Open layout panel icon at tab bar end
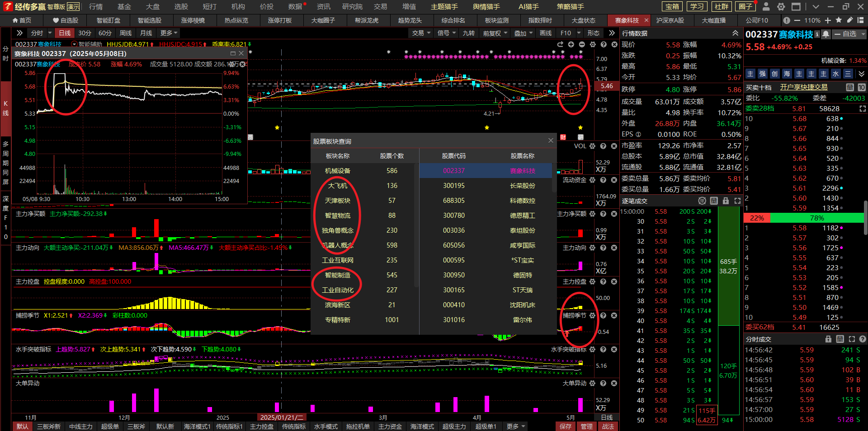This screenshot has height=431, width=868. [861, 20]
